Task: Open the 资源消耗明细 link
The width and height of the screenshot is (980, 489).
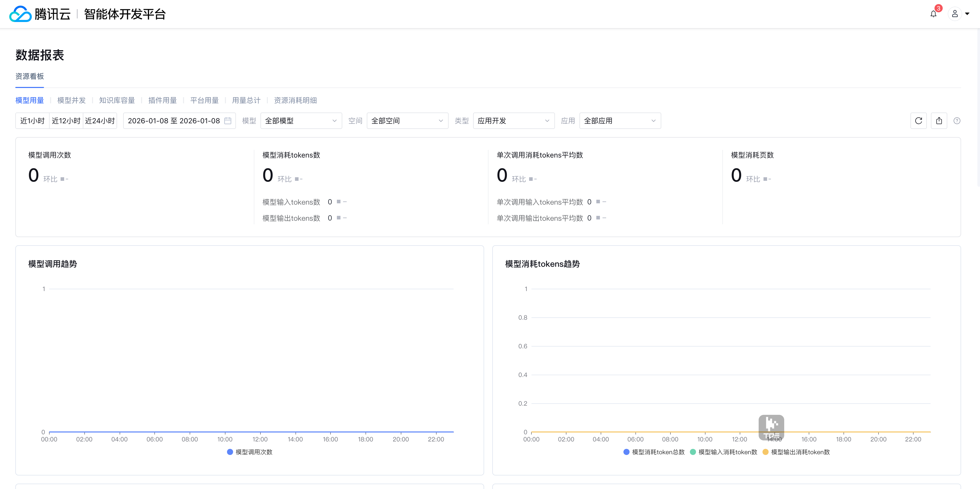Action: [295, 100]
